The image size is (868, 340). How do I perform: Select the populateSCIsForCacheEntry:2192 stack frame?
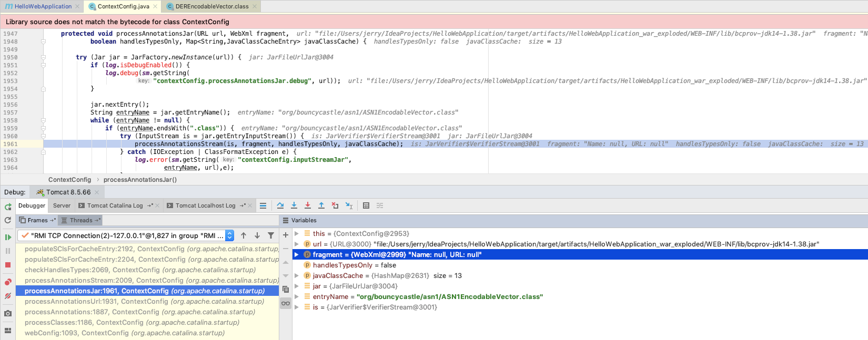tap(147, 249)
